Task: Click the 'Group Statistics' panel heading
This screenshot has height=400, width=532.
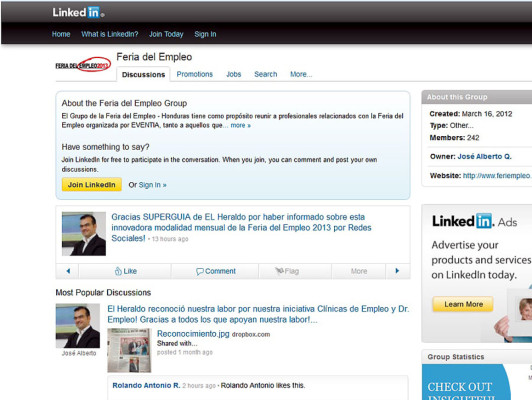Action: [456, 357]
